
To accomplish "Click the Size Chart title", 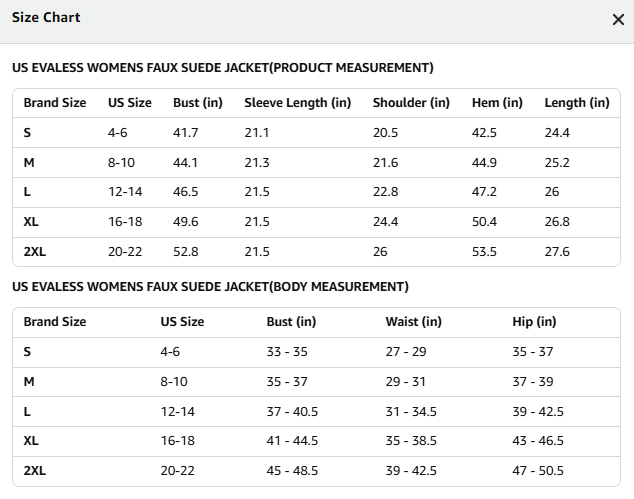I will coord(46,17).
